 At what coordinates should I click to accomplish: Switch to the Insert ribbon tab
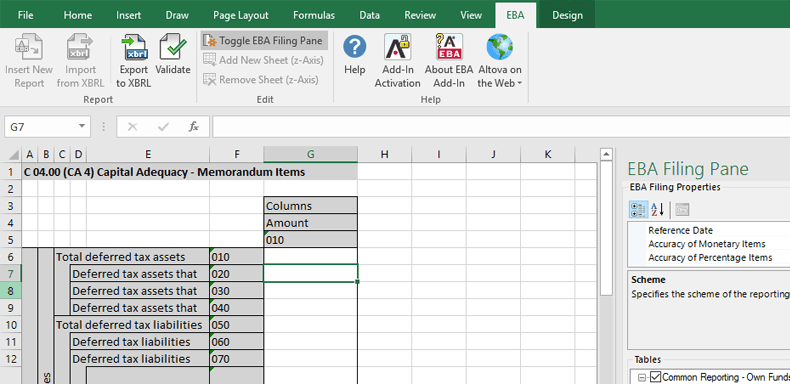point(128,15)
